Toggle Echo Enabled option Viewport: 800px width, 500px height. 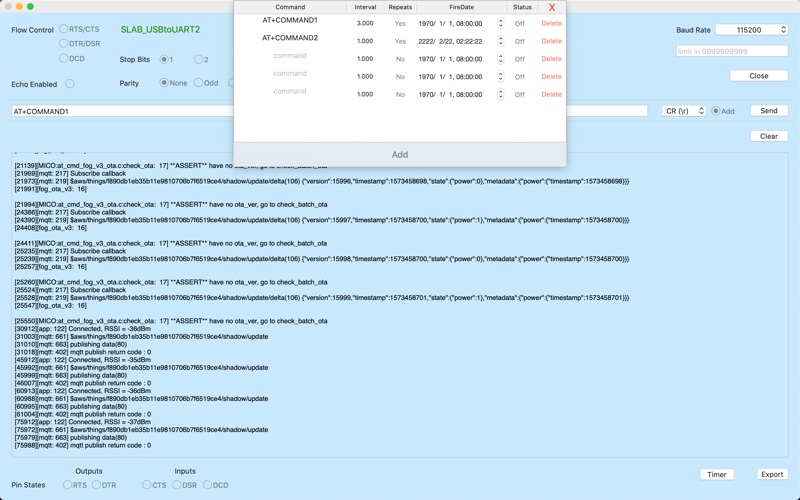70,84
